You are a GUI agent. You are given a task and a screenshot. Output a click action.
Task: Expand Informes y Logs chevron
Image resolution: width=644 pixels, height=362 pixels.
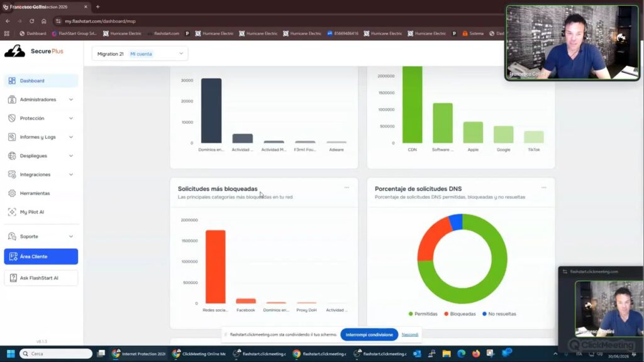[71, 136]
